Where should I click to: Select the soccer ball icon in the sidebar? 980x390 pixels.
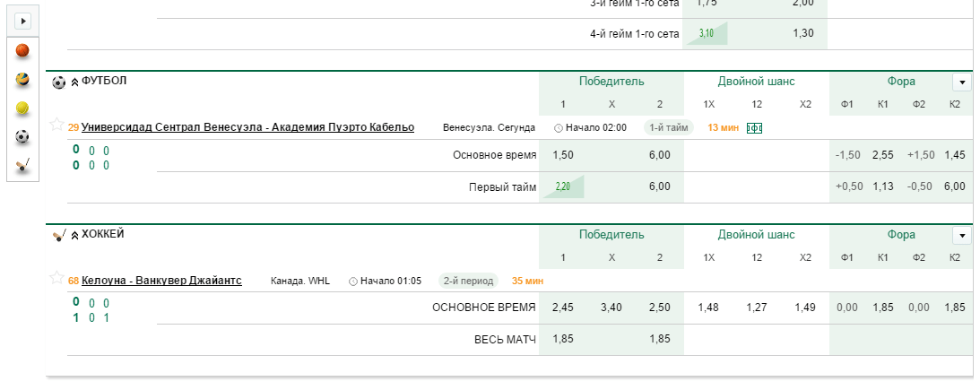click(22, 136)
